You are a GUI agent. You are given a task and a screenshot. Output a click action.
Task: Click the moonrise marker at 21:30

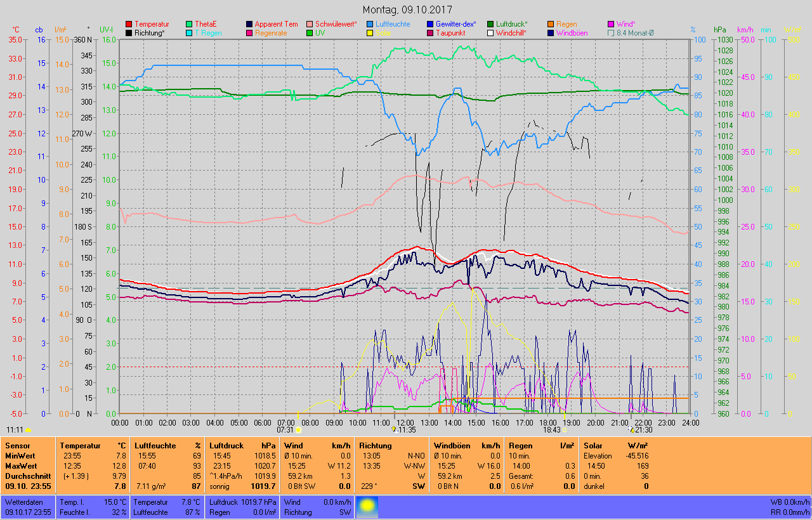(632, 429)
